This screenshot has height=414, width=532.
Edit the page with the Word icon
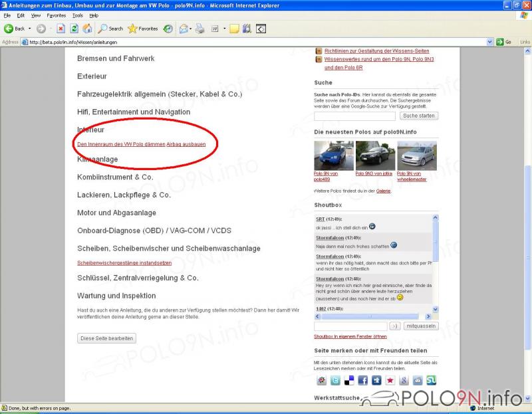[x=215, y=29]
